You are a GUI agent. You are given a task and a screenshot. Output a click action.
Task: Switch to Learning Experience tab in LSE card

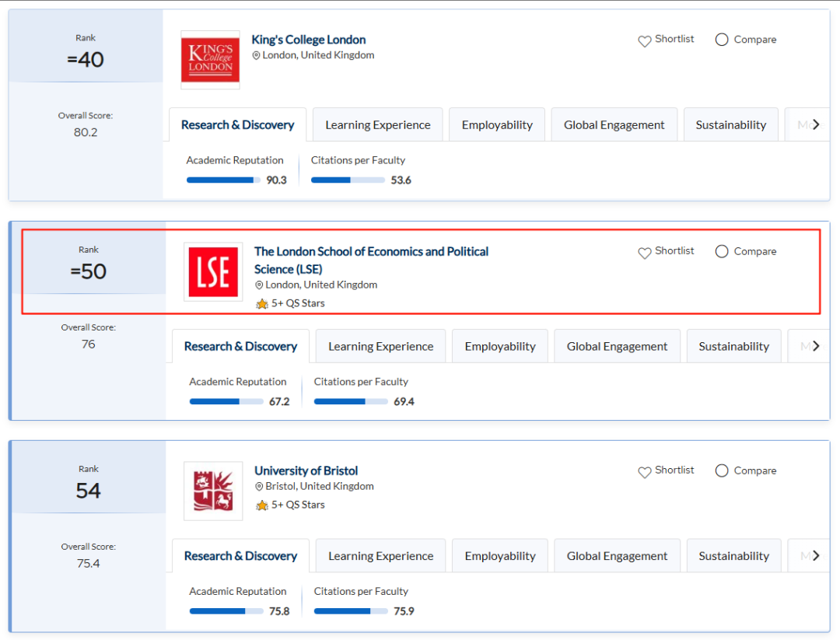[381, 347]
